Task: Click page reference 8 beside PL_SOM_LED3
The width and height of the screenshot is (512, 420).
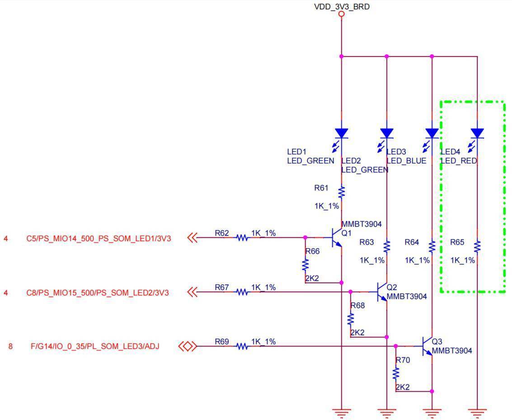Action: click(10, 346)
